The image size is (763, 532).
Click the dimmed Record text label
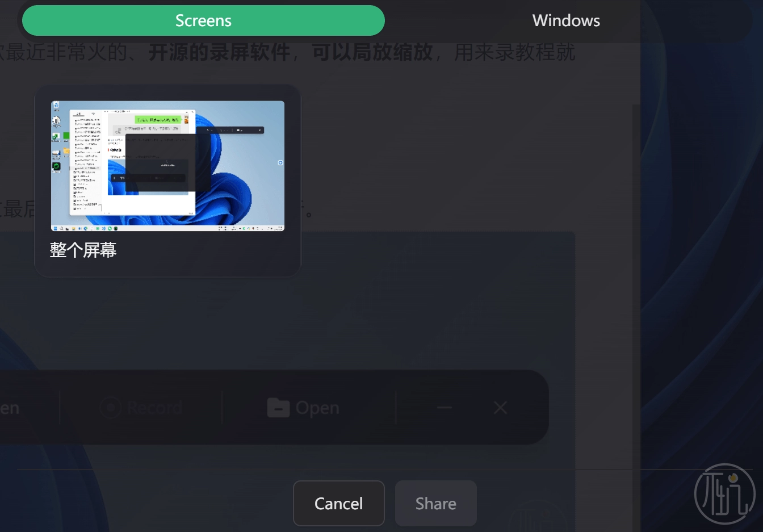pyautogui.click(x=154, y=408)
